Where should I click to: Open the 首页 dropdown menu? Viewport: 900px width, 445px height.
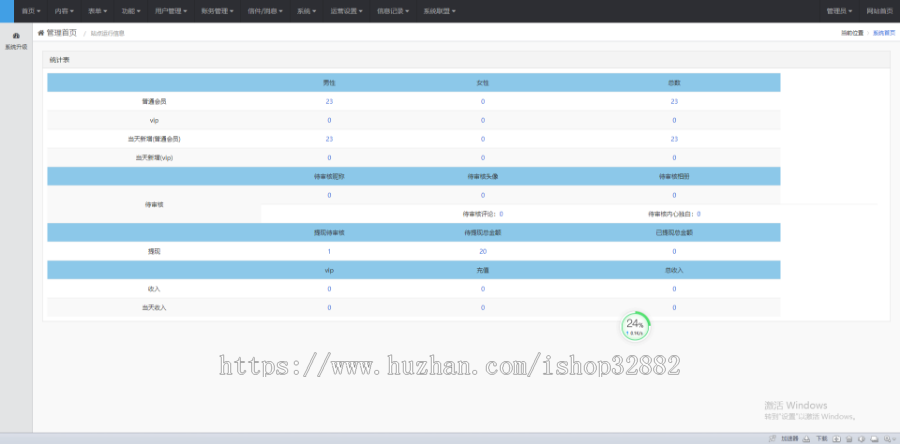31,11
